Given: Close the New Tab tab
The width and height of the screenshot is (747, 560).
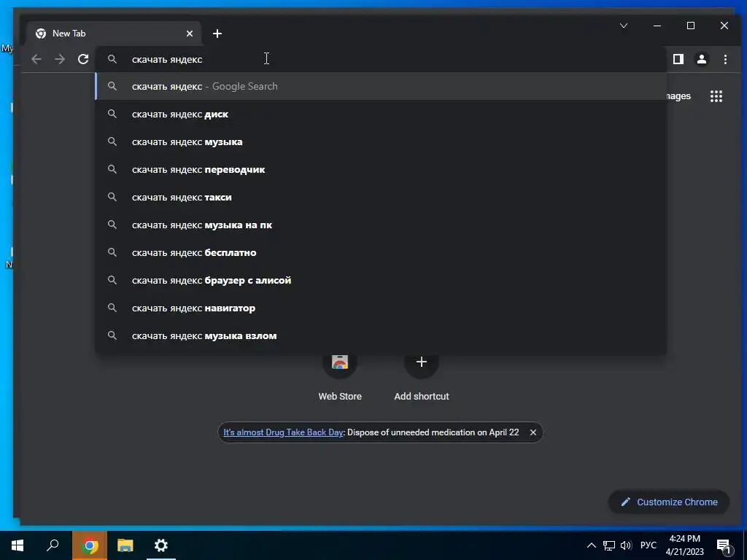Looking at the screenshot, I should (x=190, y=34).
